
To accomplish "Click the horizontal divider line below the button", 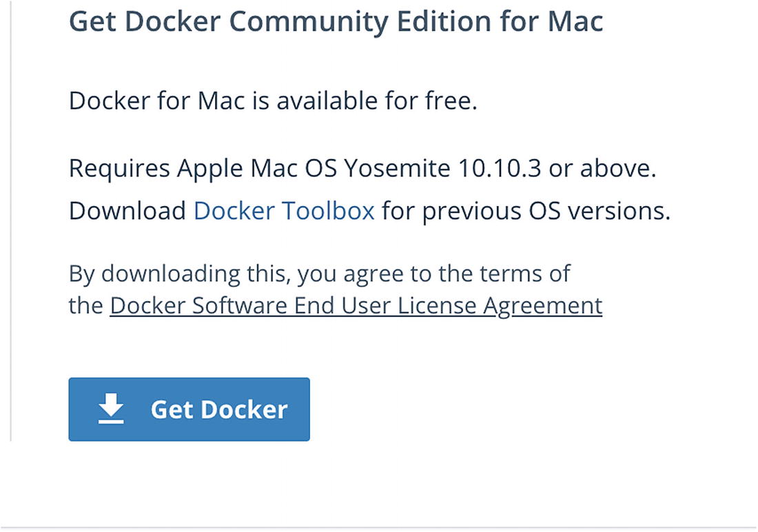I will click(x=379, y=528).
